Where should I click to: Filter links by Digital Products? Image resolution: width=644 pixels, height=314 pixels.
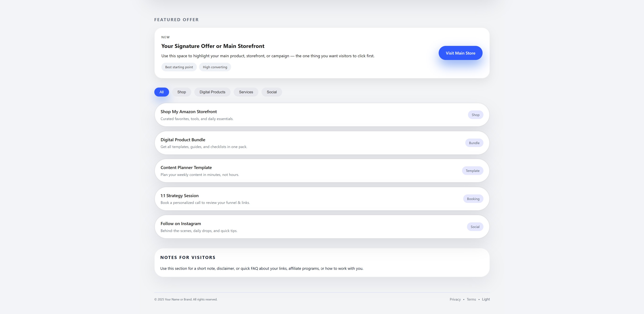[212, 92]
